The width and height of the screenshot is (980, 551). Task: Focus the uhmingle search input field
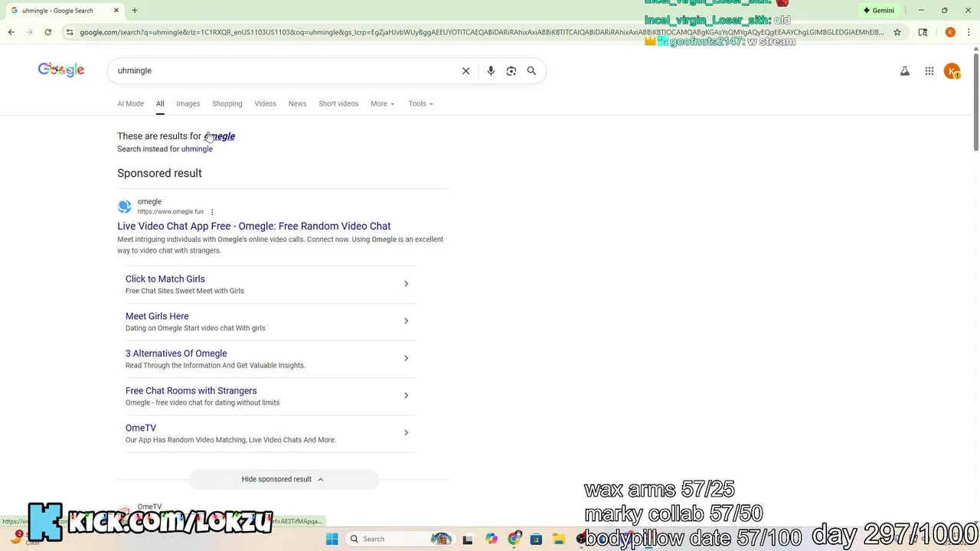[x=283, y=70]
